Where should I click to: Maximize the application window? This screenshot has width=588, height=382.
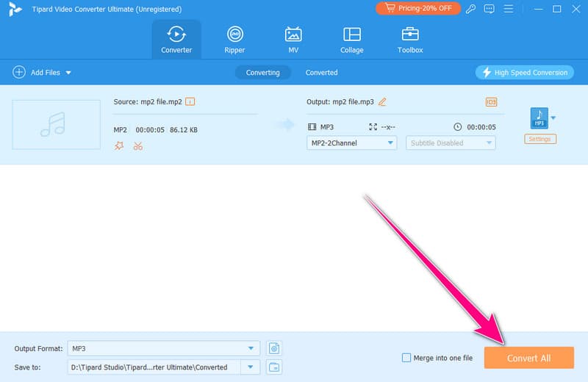click(557, 9)
